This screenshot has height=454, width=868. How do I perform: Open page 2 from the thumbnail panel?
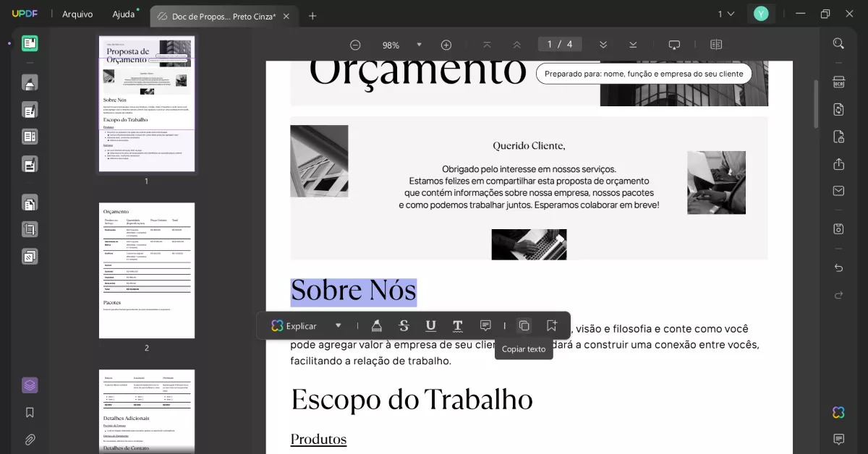tap(146, 270)
